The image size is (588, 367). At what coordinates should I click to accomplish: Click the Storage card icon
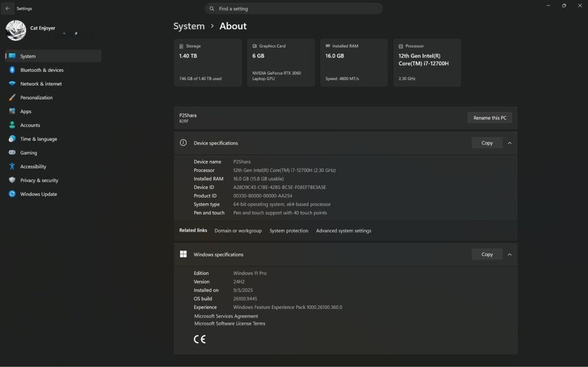(182, 46)
